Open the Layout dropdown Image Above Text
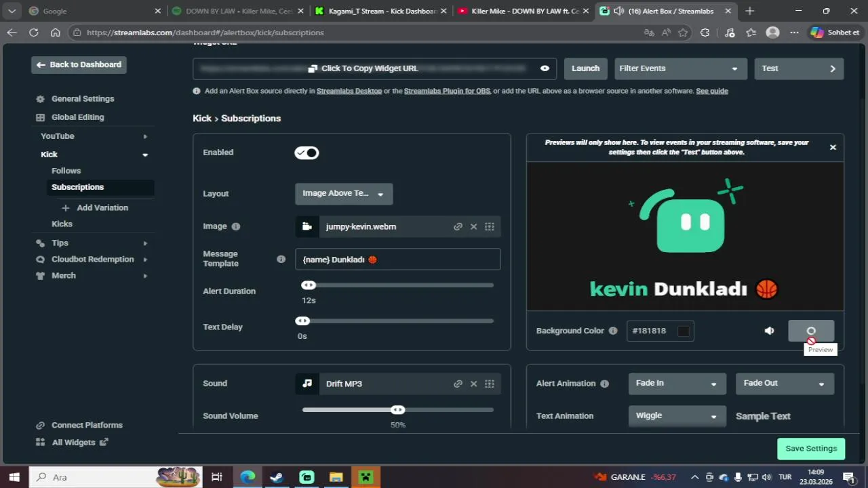Viewport: 868px width, 488px height. [344, 194]
